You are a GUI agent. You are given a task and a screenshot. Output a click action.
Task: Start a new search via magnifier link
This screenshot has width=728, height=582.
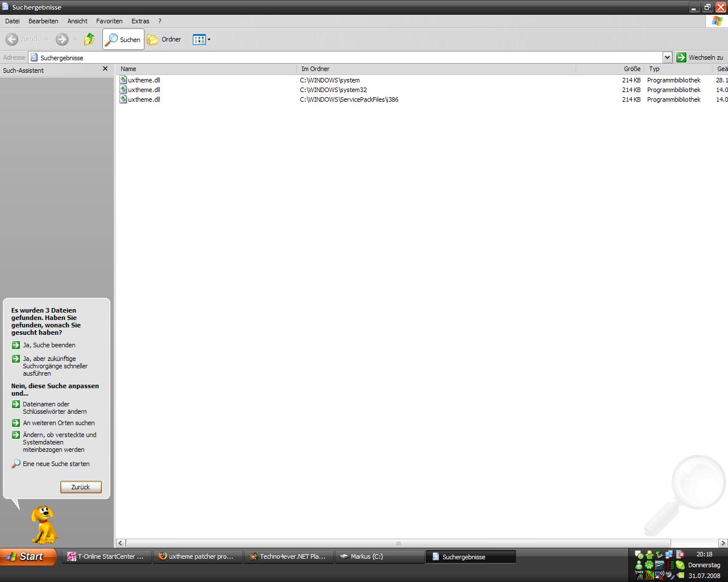pos(56,464)
